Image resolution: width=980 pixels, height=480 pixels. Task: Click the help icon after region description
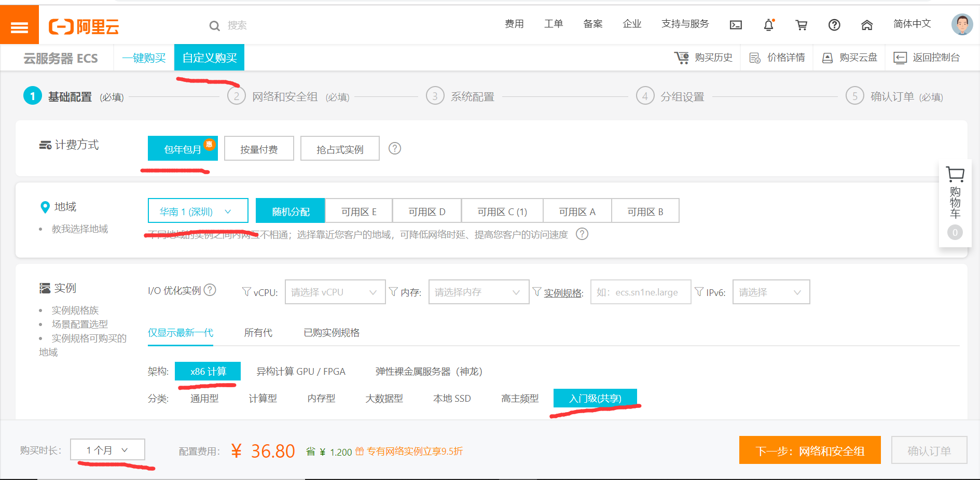tap(583, 234)
